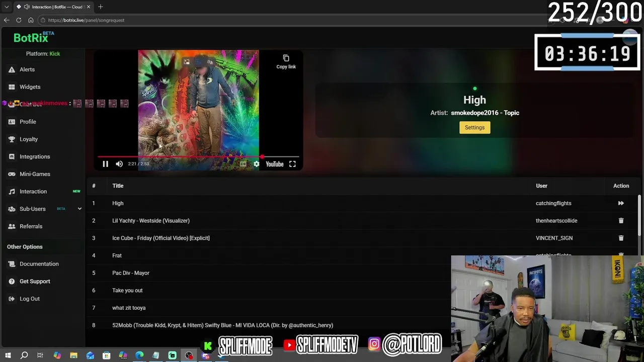The height and width of the screenshot is (362, 644).
Task: Click the browser address bar URL
Action: coord(86,20)
